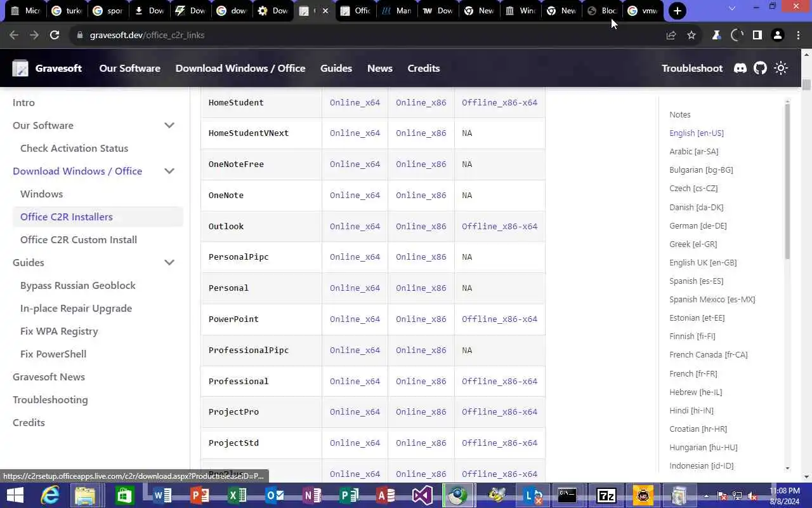
Task: Open Bypass Russian Geoblock guide
Action: click(x=78, y=285)
